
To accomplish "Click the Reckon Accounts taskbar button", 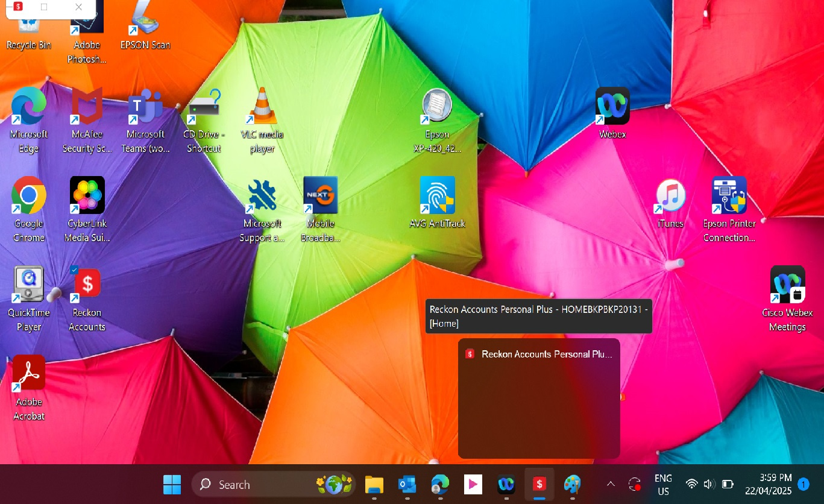I will click(x=539, y=484).
